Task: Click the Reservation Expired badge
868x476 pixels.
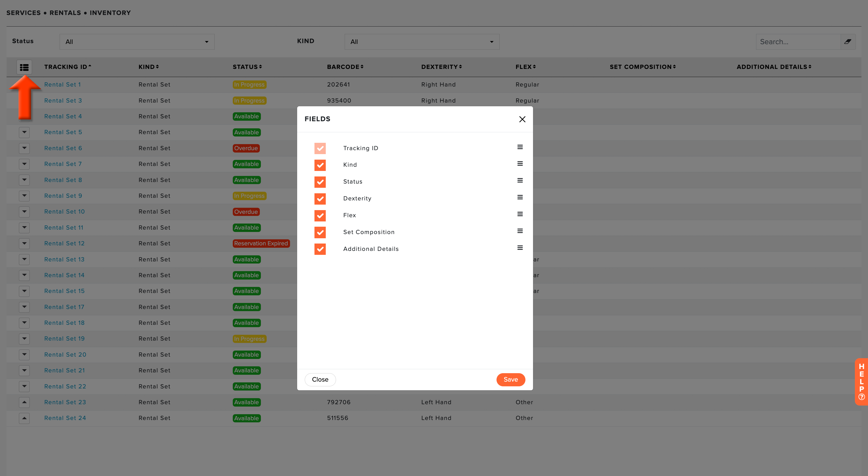Action: pyautogui.click(x=261, y=244)
